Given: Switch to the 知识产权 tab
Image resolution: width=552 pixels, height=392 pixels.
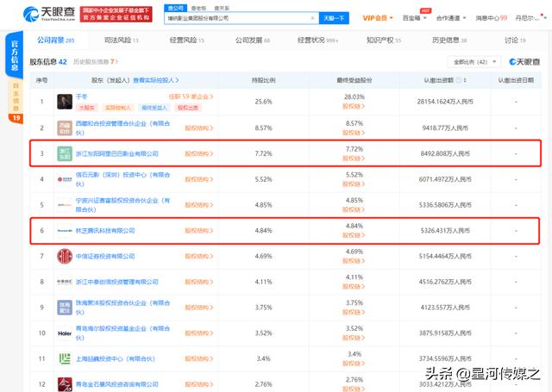Looking at the screenshot, I should click(384, 40).
